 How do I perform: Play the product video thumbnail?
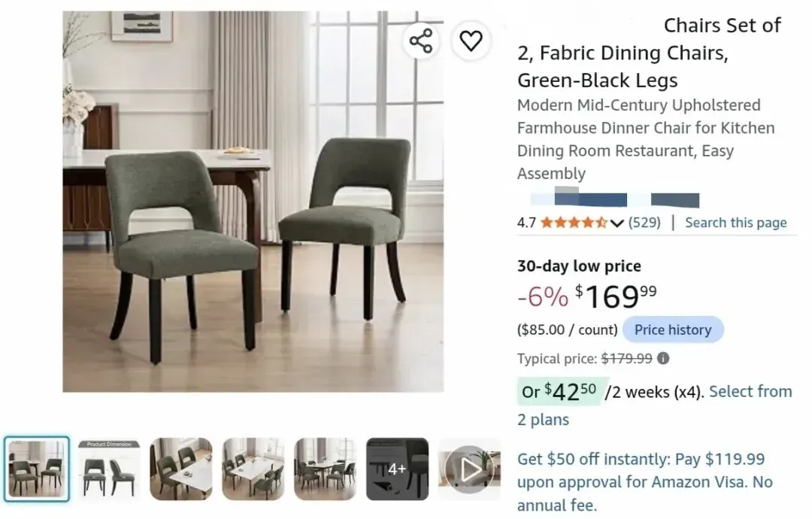[470, 469]
